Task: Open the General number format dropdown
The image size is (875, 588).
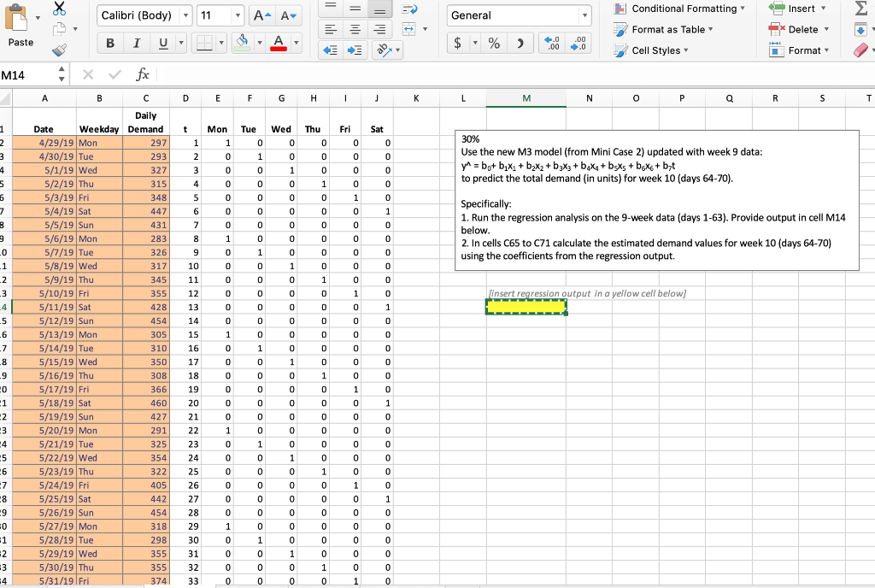Action: point(584,15)
